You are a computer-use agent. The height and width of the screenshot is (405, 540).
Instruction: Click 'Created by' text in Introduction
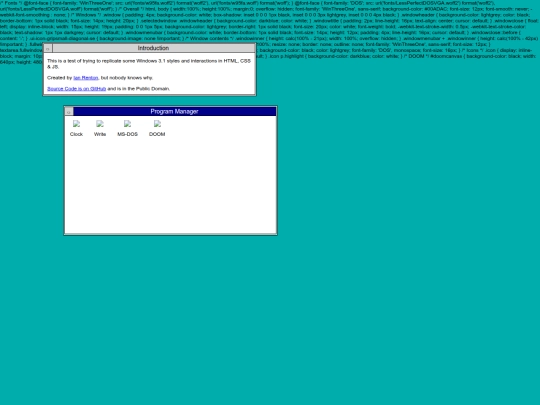(x=60, y=78)
